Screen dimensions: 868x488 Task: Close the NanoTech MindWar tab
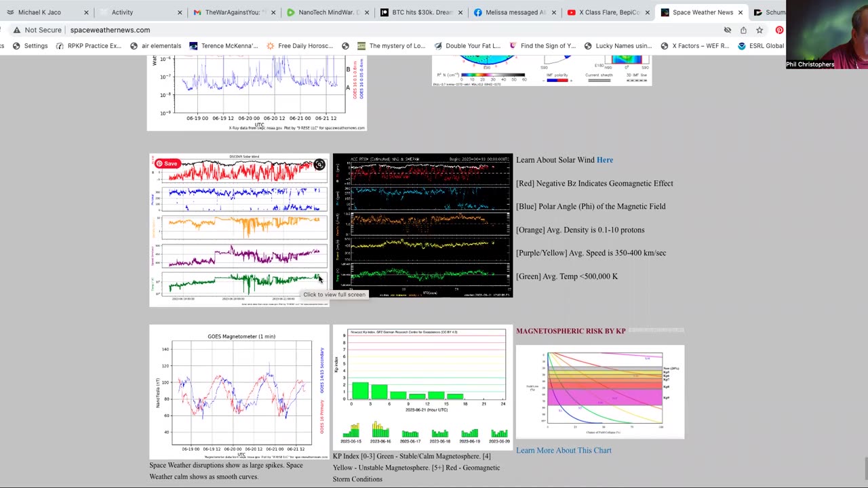coord(367,12)
